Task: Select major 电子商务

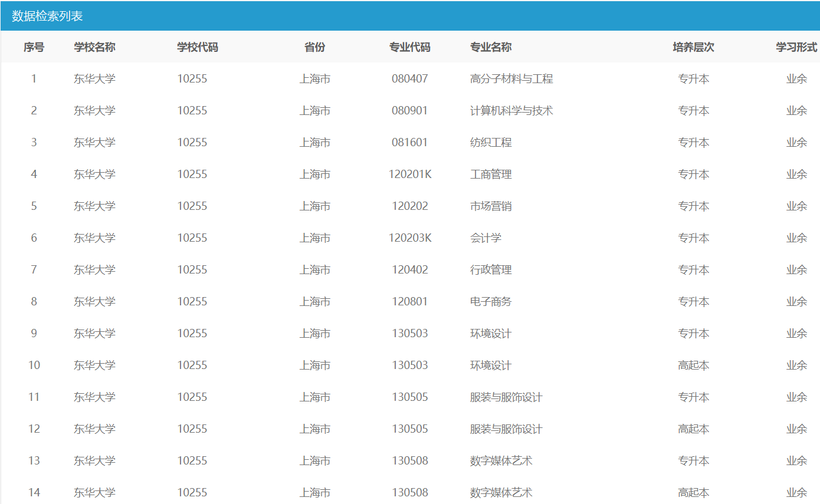Action: coord(491,302)
